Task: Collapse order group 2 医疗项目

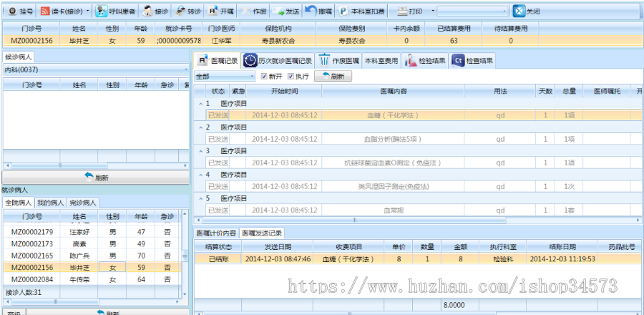Action: pyautogui.click(x=201, y=127)
